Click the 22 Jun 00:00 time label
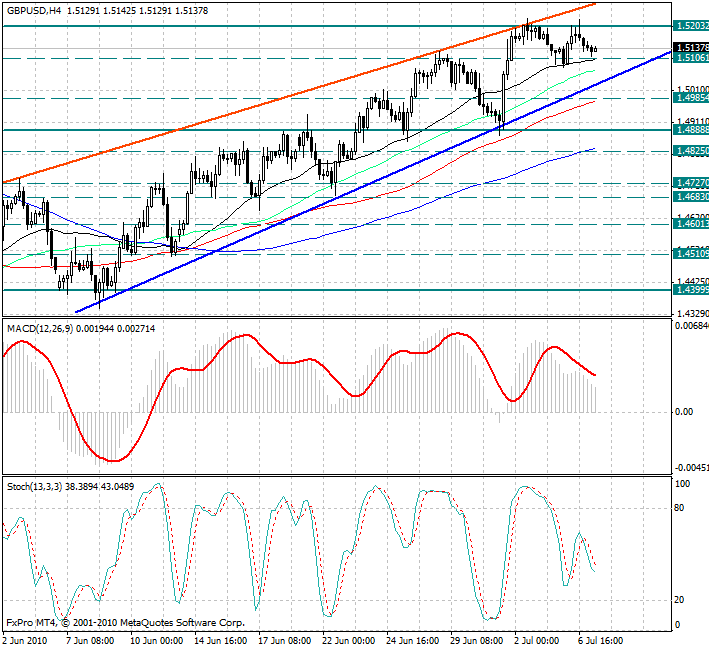Screen dimensions: 709x648 pos(349,641)
